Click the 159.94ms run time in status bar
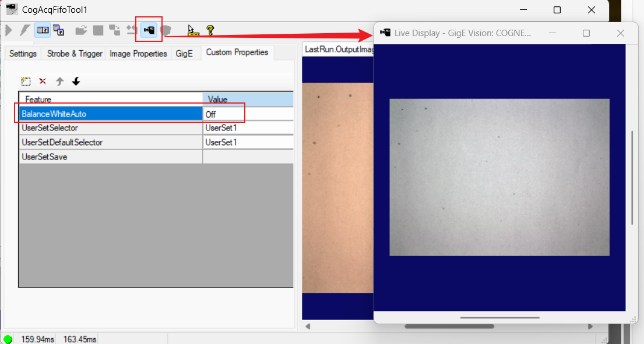 (x=37, y=339)
